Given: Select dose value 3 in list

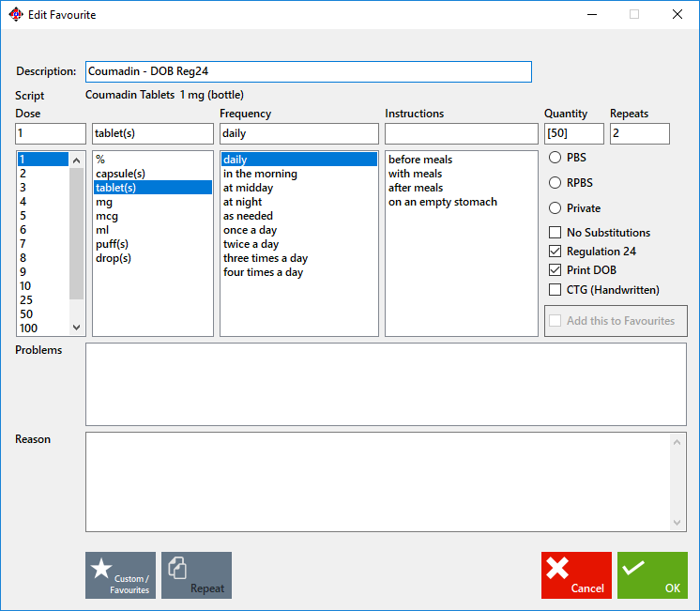Looking at the screenshot, I should pyautogui.click(x=43, y=187).
